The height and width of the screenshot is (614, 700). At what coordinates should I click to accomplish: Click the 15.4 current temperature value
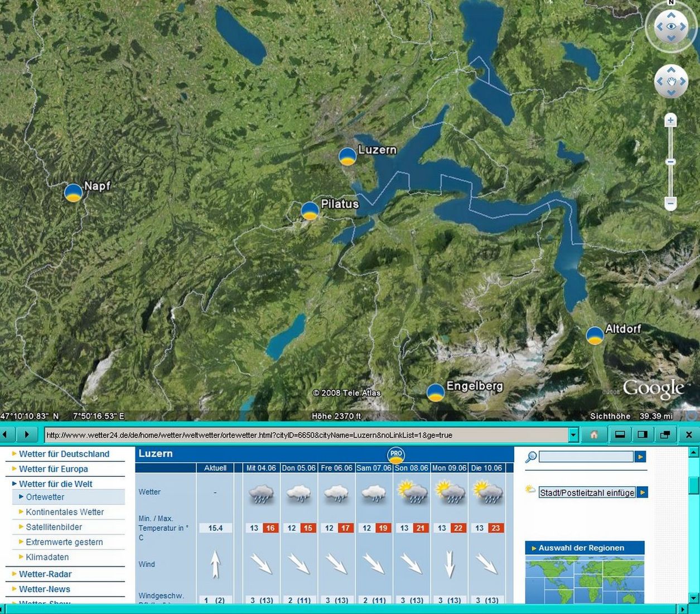[x=215, y=527]
